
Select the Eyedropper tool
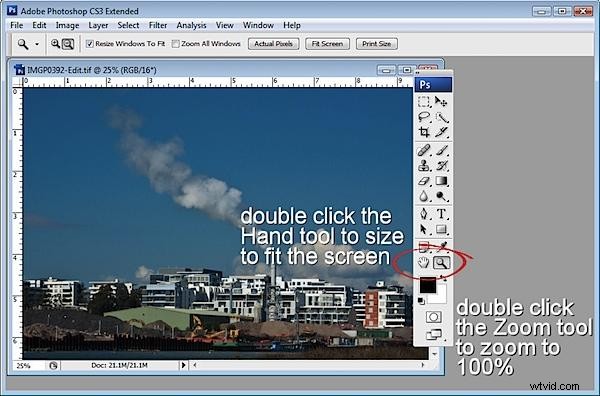(x=441, y=247)
